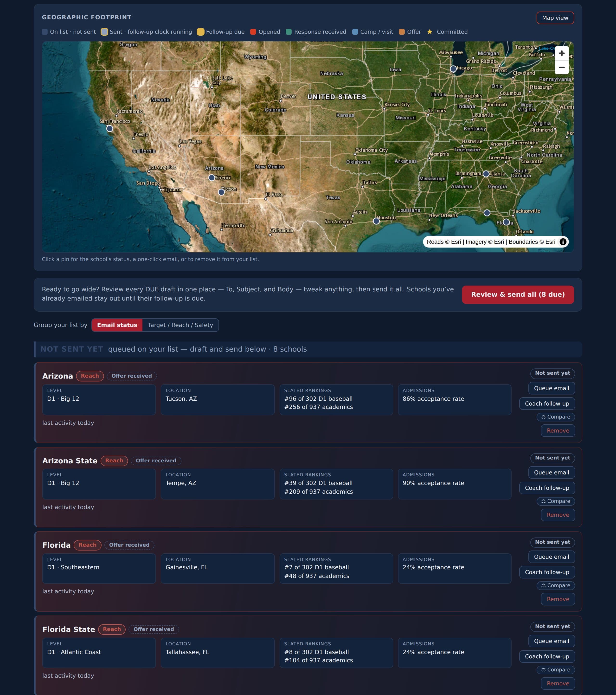Click the NOT SENT YET section header
Viewport: 616px width, 695px height.
[308, 349]
